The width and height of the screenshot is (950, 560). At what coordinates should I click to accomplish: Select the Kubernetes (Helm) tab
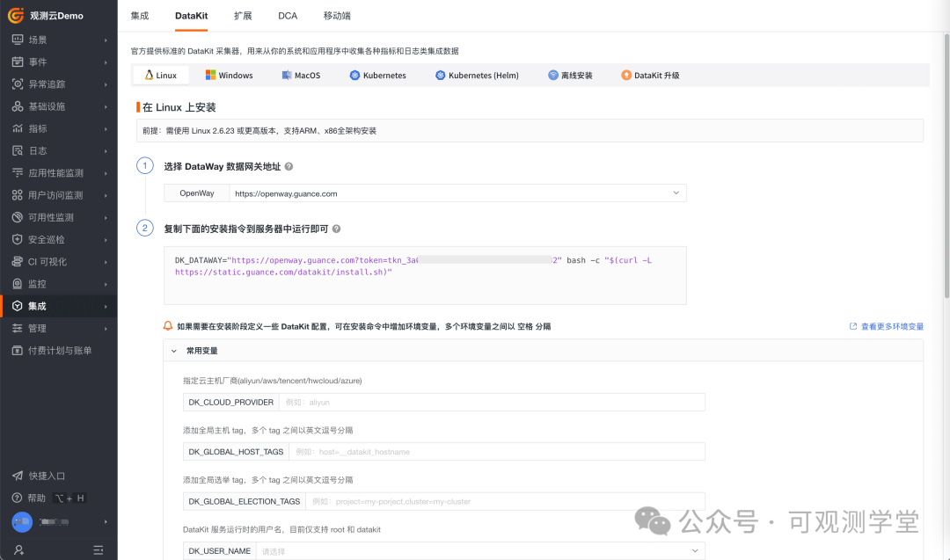point(477,75)
